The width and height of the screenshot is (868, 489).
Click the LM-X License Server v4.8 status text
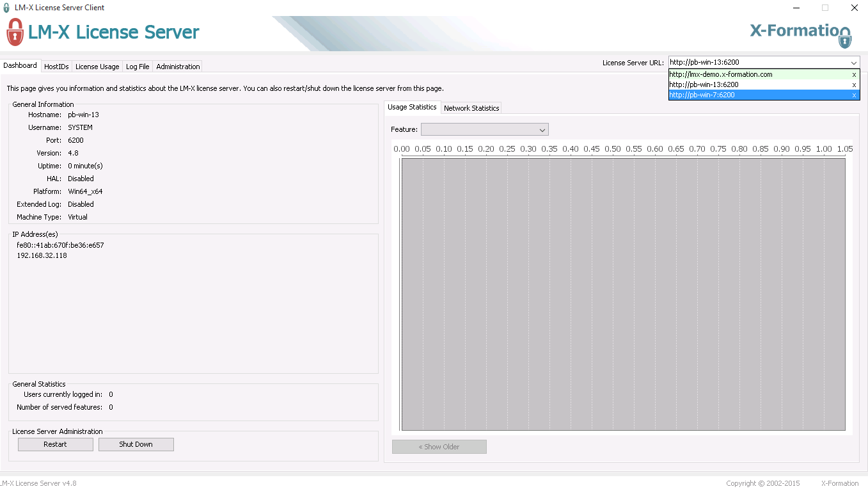point(38,483)
